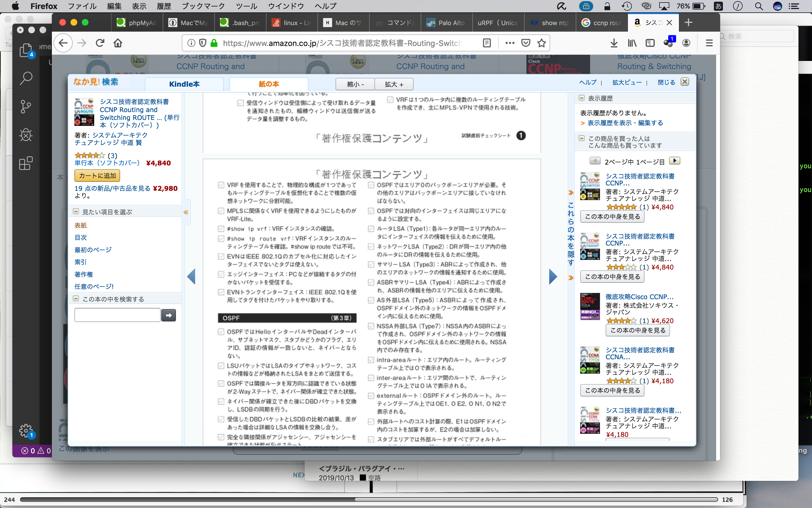
Task: Go to next book page arrow
Action: coord(553,277)
